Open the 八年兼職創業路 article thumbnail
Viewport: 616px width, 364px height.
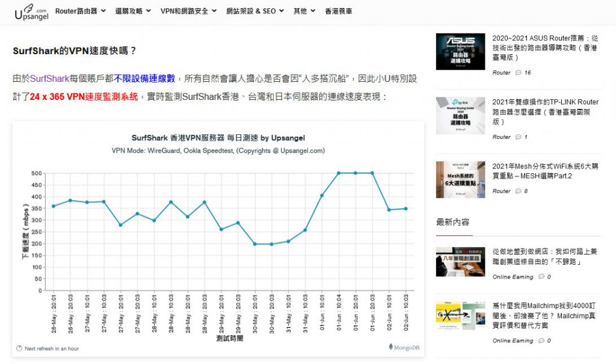(460, 262)
